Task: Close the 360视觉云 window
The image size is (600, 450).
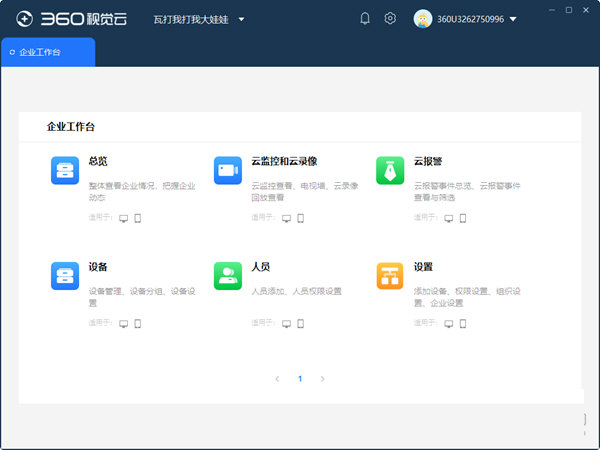Action: click(586, 10)
